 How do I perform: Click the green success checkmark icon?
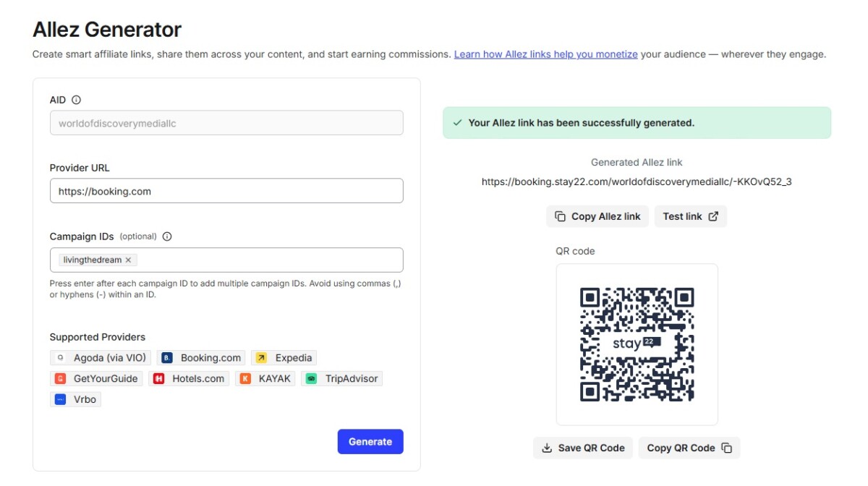(x=457, y=123)
